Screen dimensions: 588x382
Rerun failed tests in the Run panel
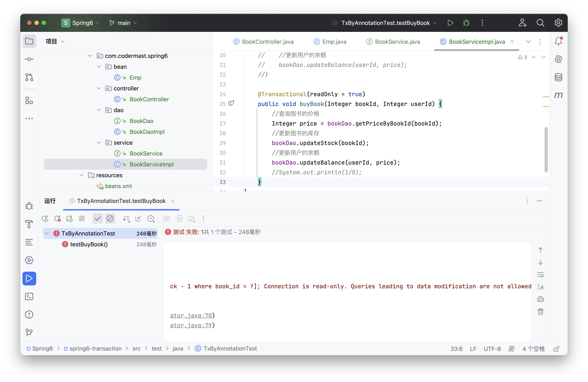58,219
